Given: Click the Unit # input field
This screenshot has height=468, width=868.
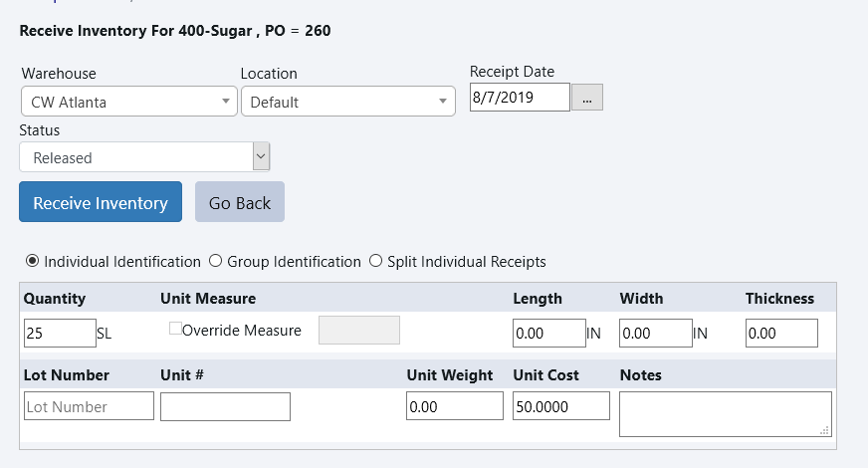Looking at the screenshot, I should click(x=225, y=406).
